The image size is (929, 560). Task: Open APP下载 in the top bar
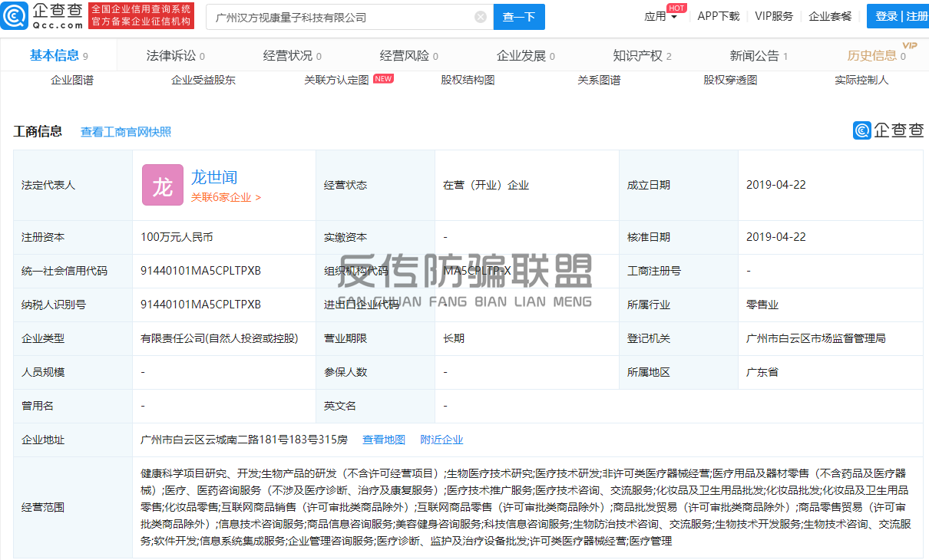coord(719,17)
